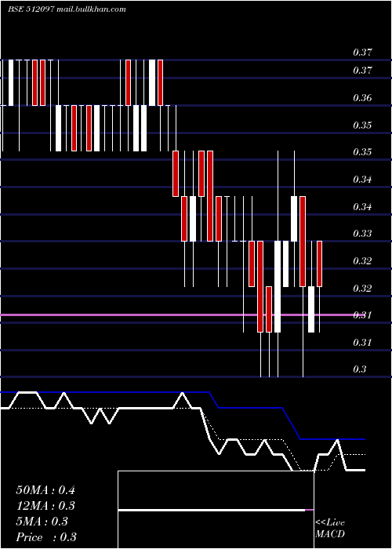
Task: Click the white MACD histogram line
Action: (x=212, y=511)
